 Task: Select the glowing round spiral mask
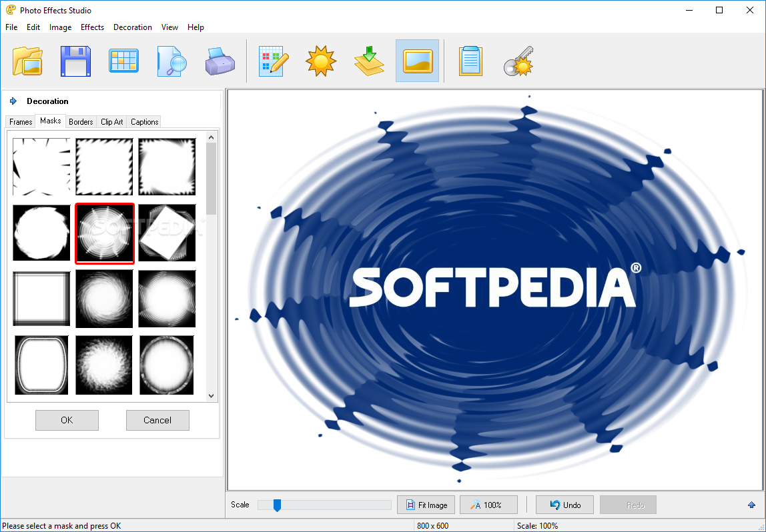tap(167, 299)
